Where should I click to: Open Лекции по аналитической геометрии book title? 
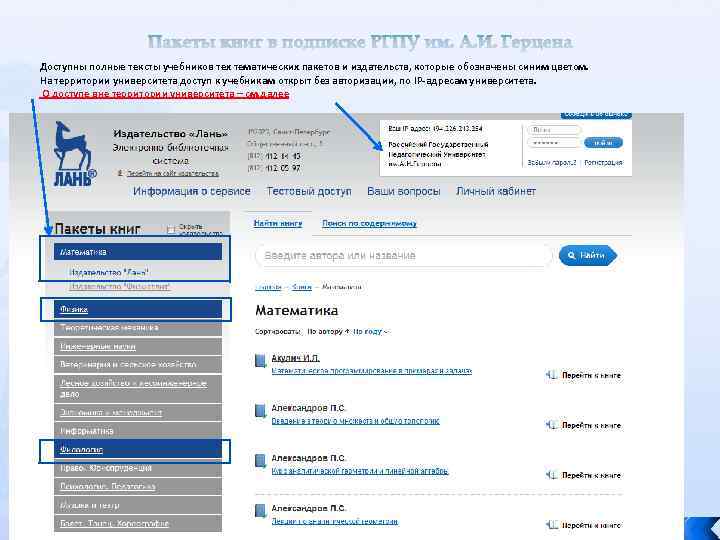click(x=335, y=521)
